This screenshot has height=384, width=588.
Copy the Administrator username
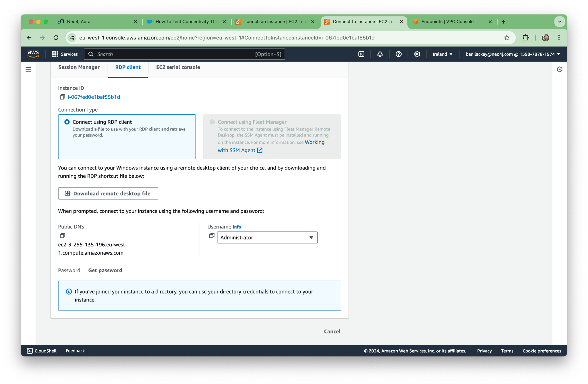[212, 235]
